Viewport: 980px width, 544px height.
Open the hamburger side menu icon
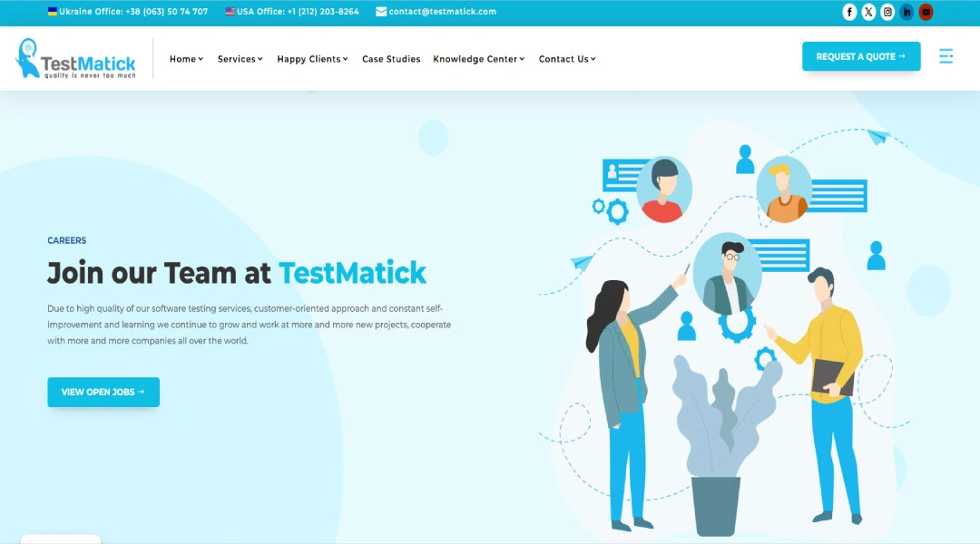946,56
